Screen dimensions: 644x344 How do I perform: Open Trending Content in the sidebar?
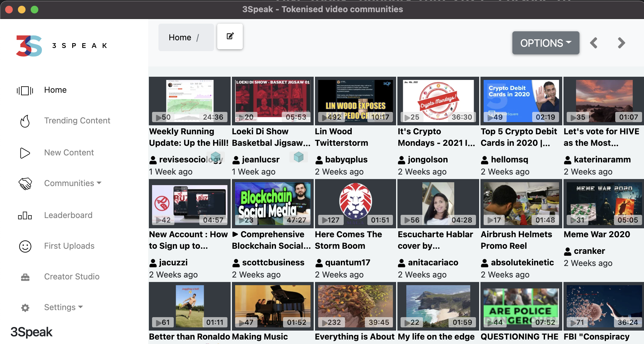(x=77, y=121)
